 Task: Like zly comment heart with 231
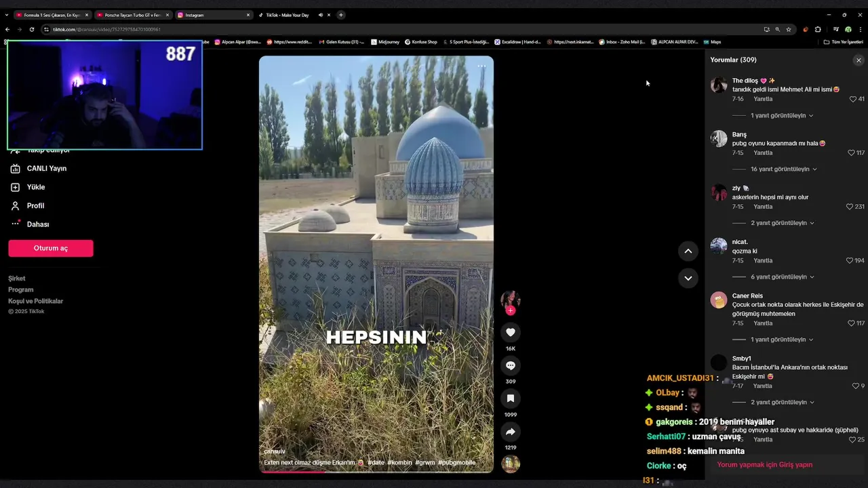pyautogui.click(x=850, y=207)
